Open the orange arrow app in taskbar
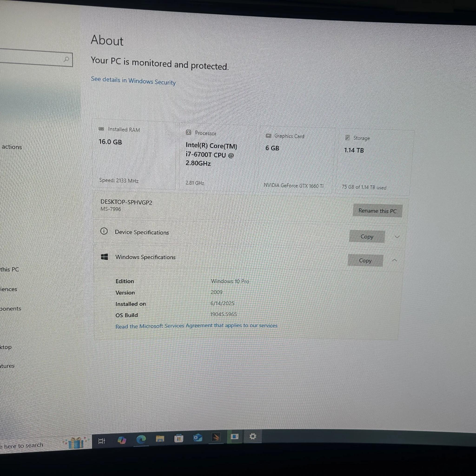This screenshot has height=476, width=476. click(216, 437)
